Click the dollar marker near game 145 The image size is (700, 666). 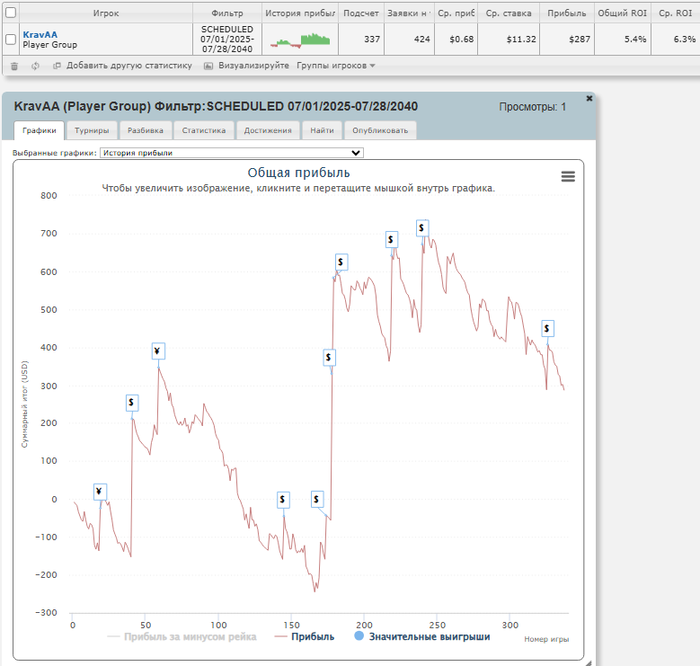pos(283,500)
